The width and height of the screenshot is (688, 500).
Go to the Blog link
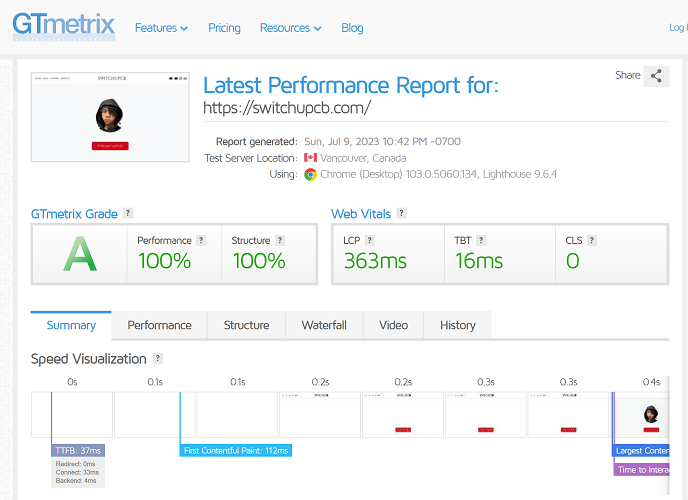click(352, 28)
